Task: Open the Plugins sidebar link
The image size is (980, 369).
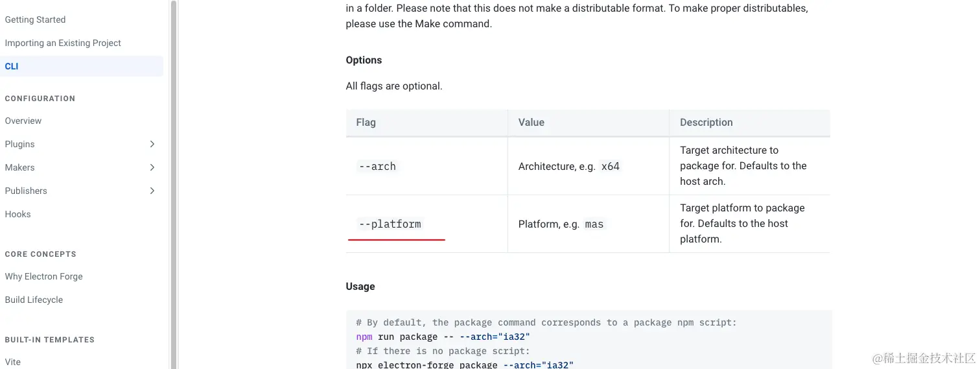Action: point(20,144)
